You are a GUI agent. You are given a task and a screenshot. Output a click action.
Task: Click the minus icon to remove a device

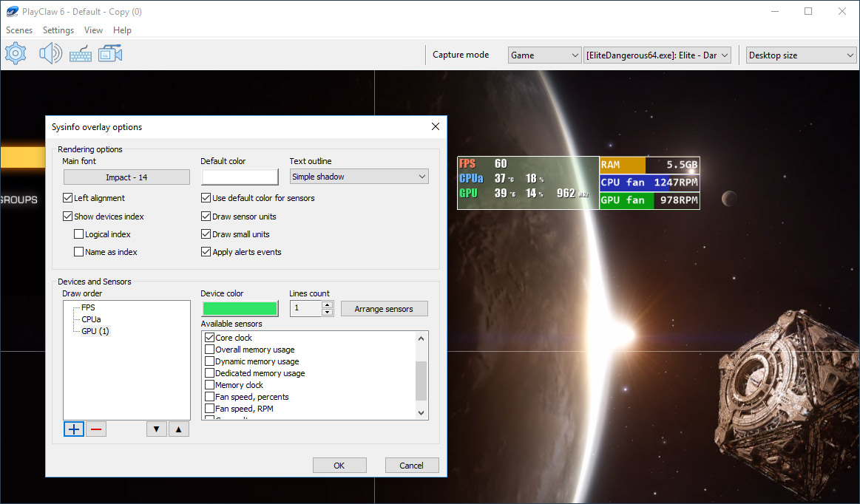(95, 429)
